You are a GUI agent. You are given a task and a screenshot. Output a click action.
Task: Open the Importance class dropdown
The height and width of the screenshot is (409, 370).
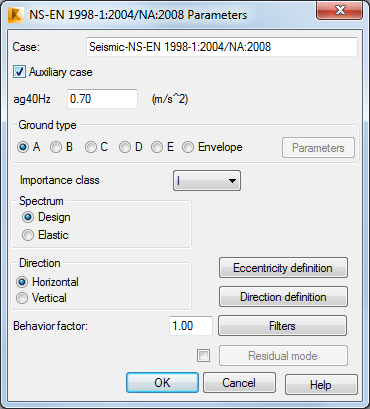pos(207,181)
